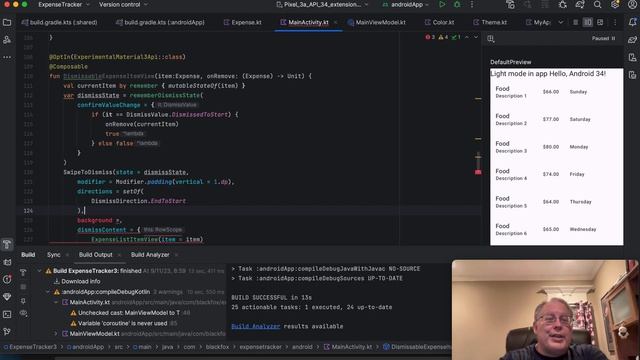Toggle the build tree view hammer icon

(x=23, y=271)
